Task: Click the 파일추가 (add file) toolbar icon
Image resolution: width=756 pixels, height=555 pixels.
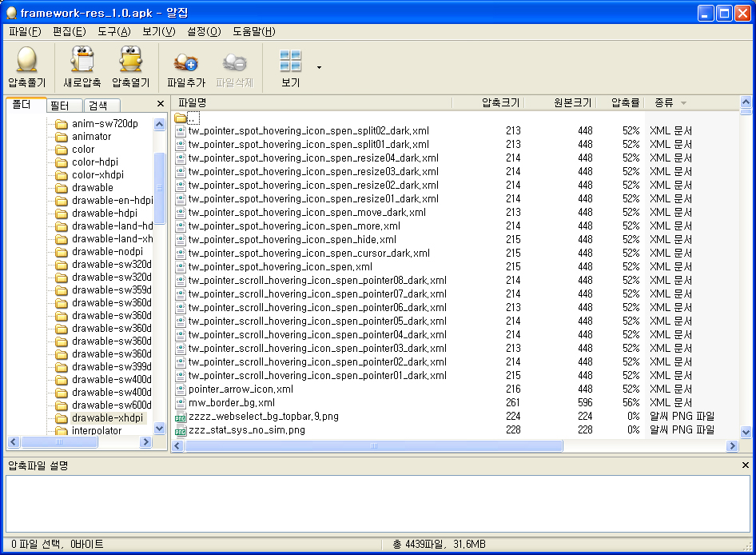Action: (x=185, y=61)
